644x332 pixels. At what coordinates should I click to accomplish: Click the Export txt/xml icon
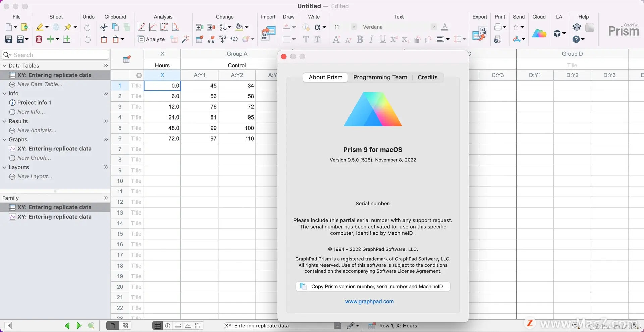point(479,33)
